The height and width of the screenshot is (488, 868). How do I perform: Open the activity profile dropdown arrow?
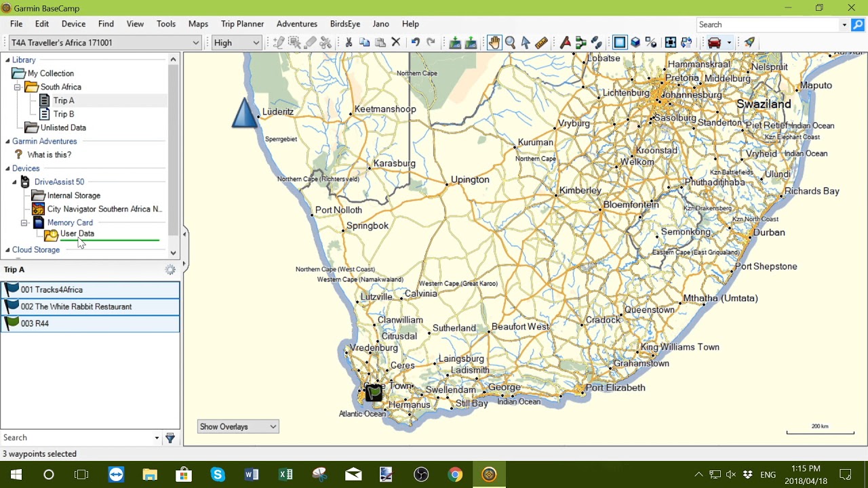[x=729, y=43]
